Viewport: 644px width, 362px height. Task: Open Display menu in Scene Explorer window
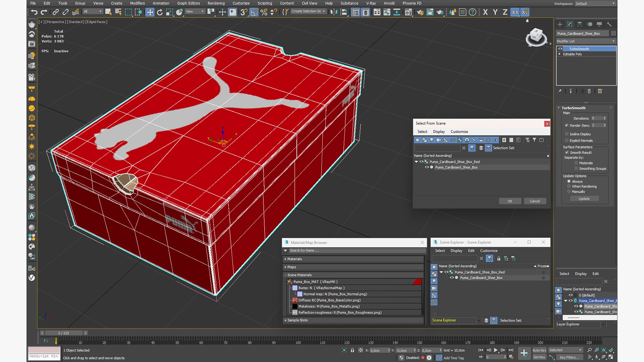click(456, 251)
